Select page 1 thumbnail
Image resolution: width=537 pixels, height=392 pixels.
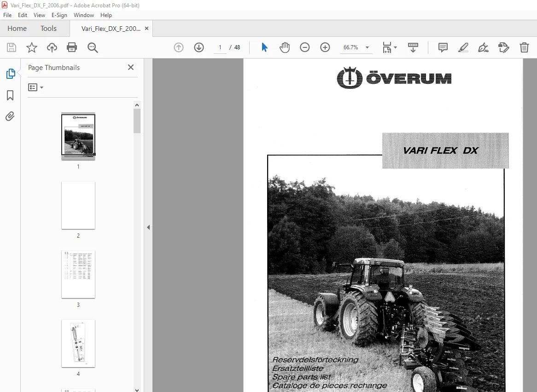(x=78, y=136)
